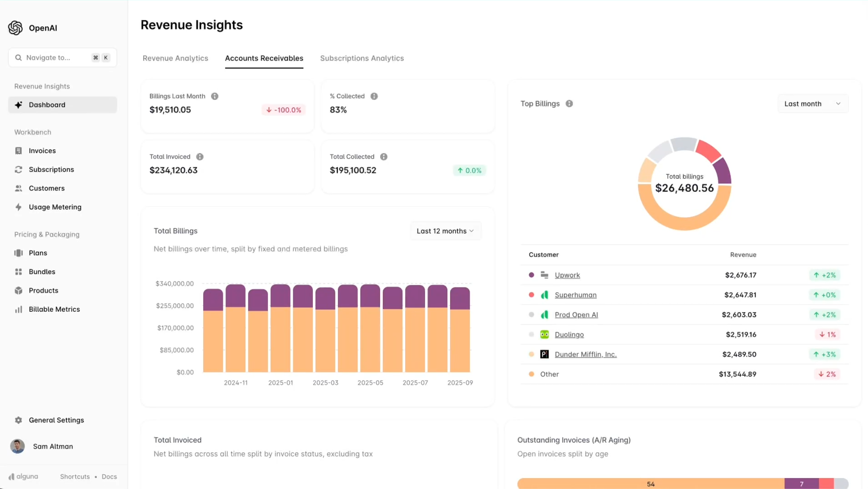Open the Last month period dropdown
The height and width of the screenshot is (489, 868).
tap(812, 103)
